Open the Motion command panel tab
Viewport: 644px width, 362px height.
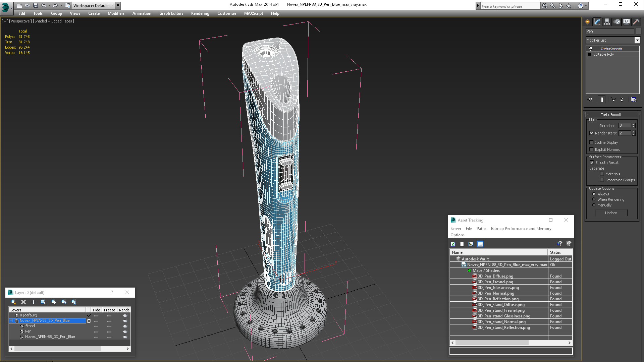[617, 22]
